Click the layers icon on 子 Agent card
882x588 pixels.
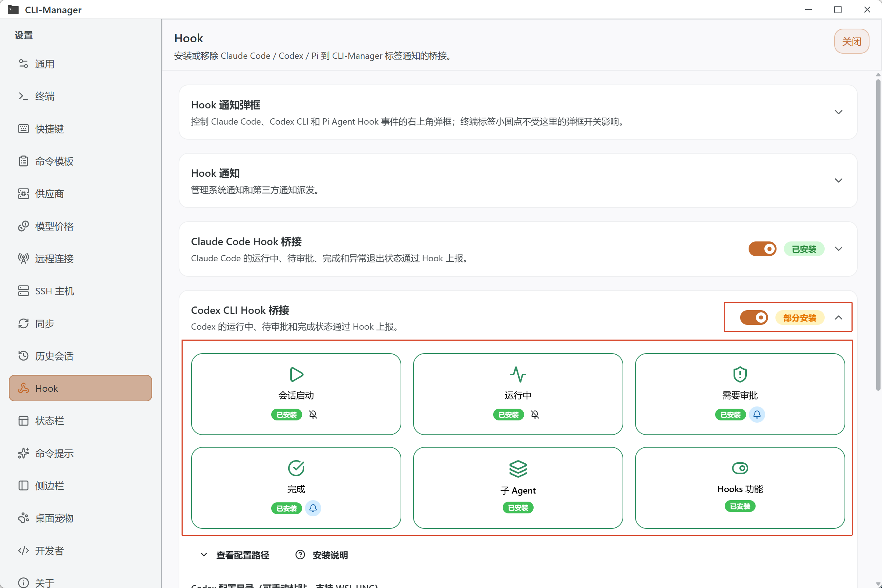pyautogui.click(x=518, y=469)
